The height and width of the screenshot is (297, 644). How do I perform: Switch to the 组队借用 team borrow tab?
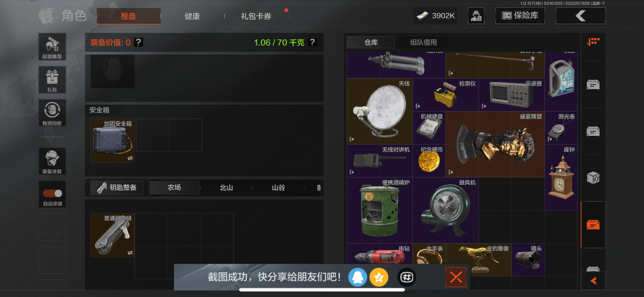(423, 42)
